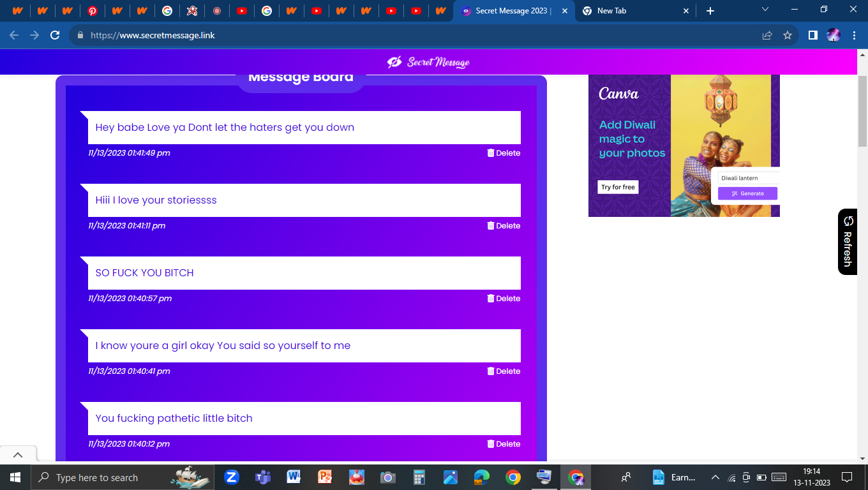
Task: Open the Windows Start menu
Action: point(15,477)
